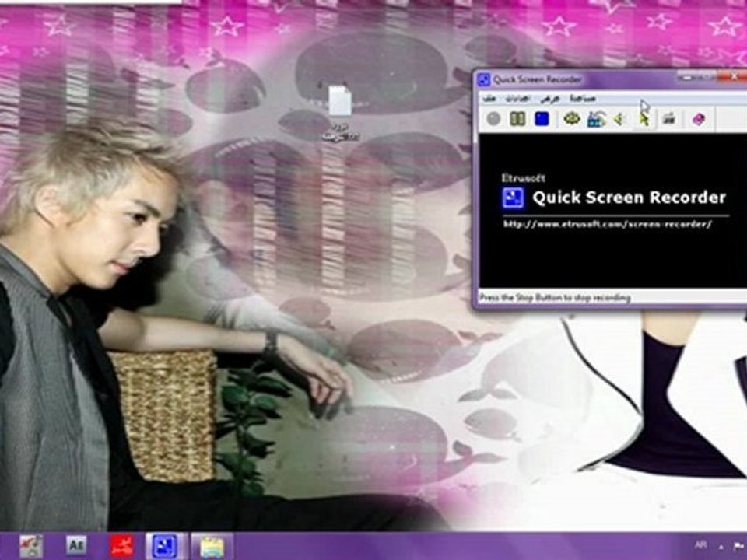
Task: Click the blue video options toolbar icon
Action: (x=596, y=118)
